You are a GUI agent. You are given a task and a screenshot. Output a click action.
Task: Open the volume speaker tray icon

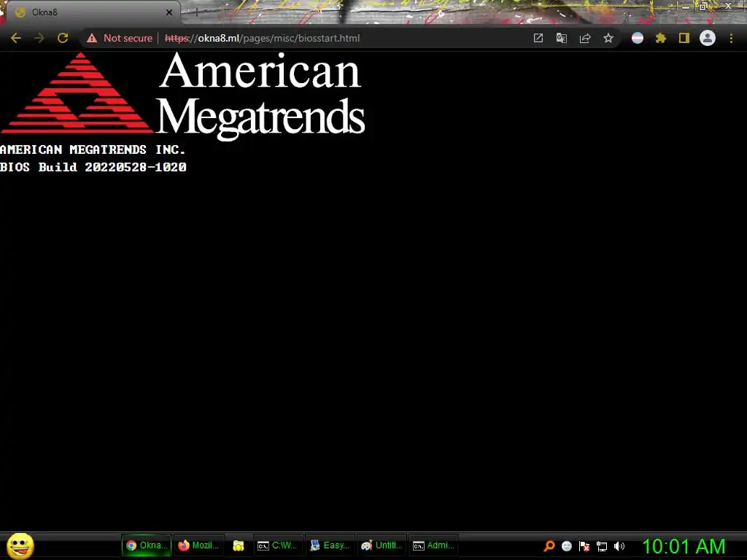[x=619, y=546]
